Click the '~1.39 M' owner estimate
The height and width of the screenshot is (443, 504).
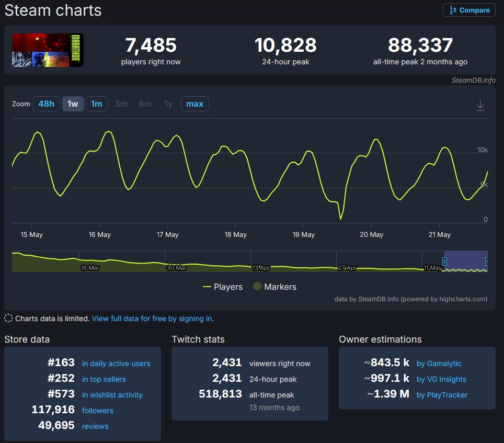[388, 394]
